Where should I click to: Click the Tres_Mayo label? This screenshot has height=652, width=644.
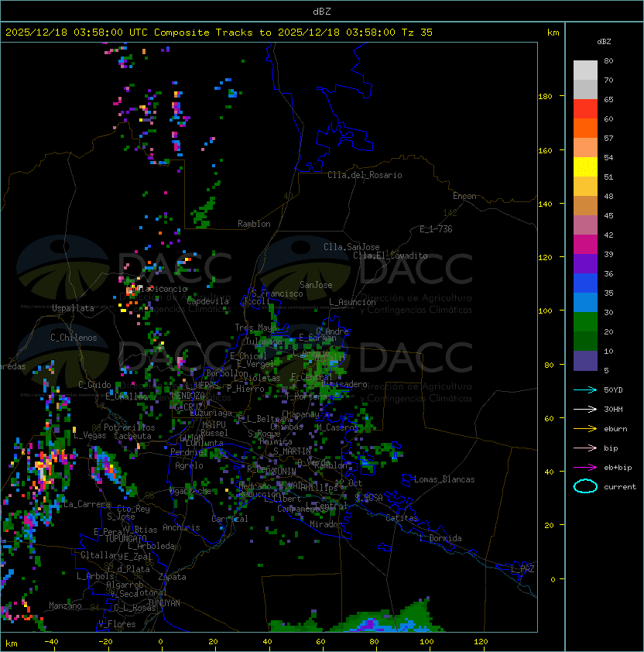[255, 328]
